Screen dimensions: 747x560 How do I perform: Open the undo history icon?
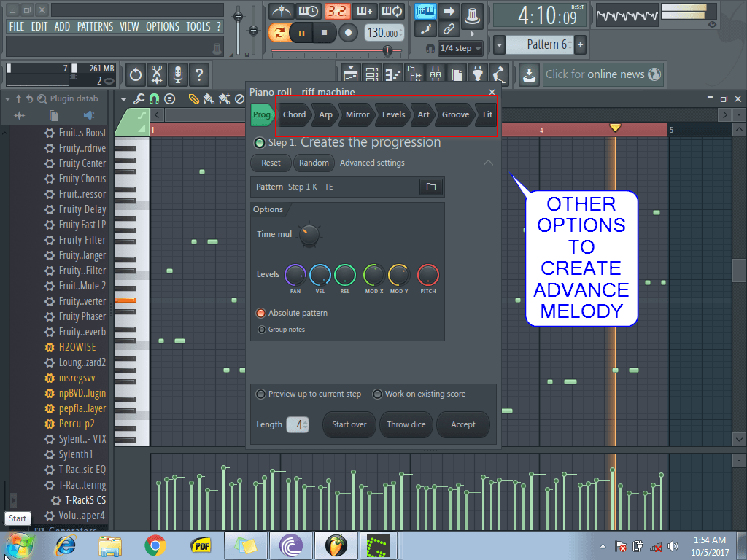click(135, 74)
